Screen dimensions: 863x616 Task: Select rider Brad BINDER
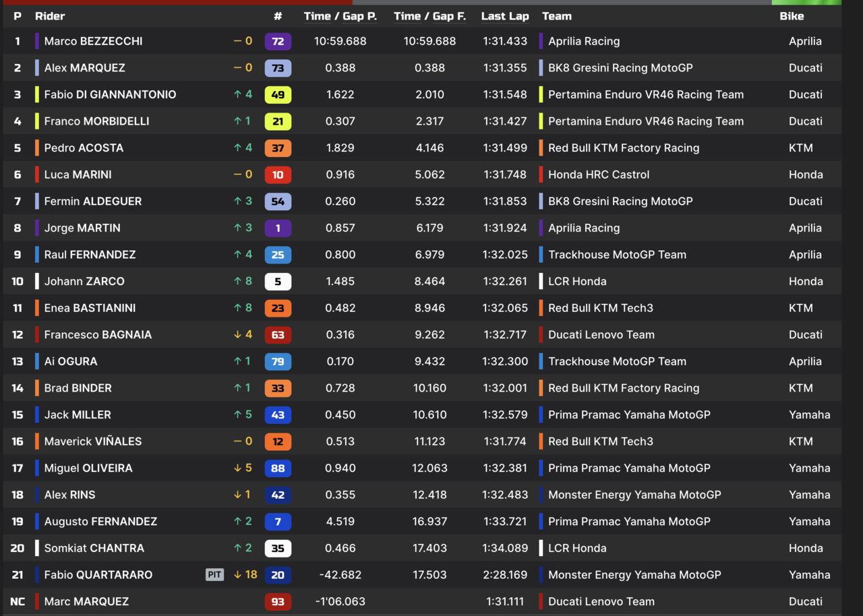click(78, 388)
